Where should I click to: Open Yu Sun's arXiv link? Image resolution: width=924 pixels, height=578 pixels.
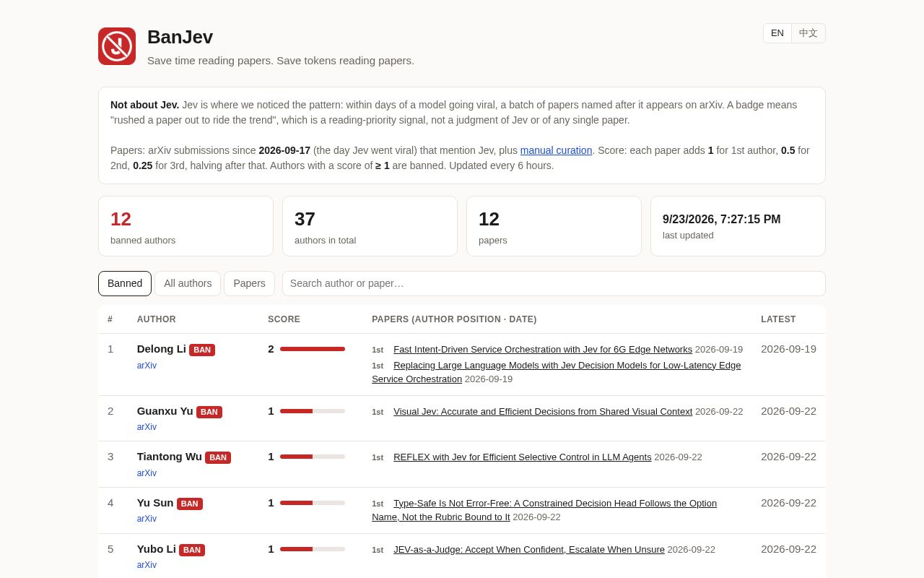point(147,519)
